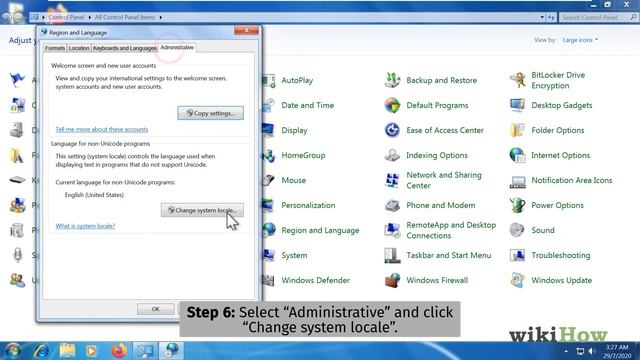Open the Sound speaker icon

(517, 230)
